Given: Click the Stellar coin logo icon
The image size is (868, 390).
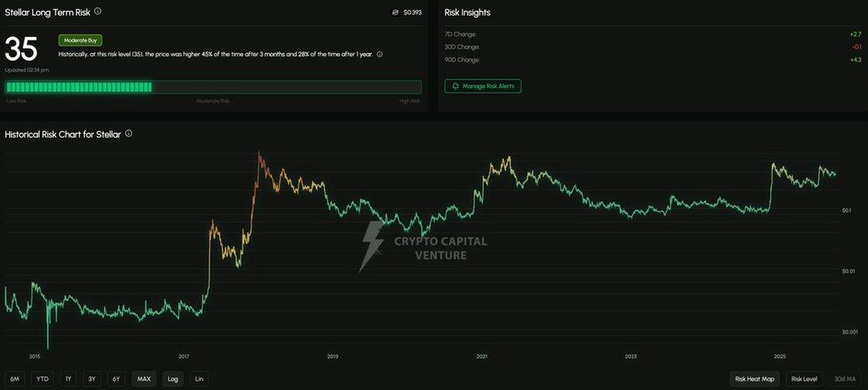Looking at the screenshot, I should [395, 13].
